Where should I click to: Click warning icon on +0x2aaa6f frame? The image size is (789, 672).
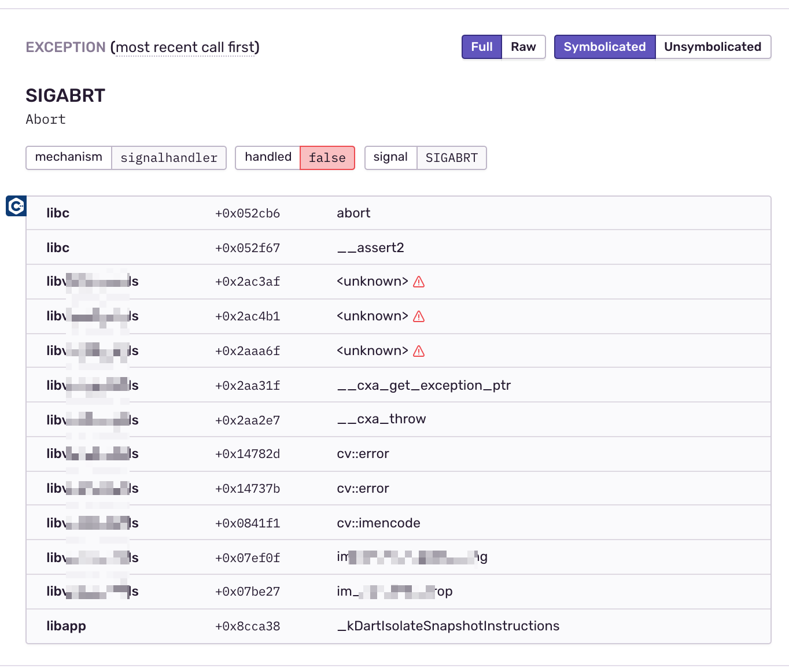[419, 351]
